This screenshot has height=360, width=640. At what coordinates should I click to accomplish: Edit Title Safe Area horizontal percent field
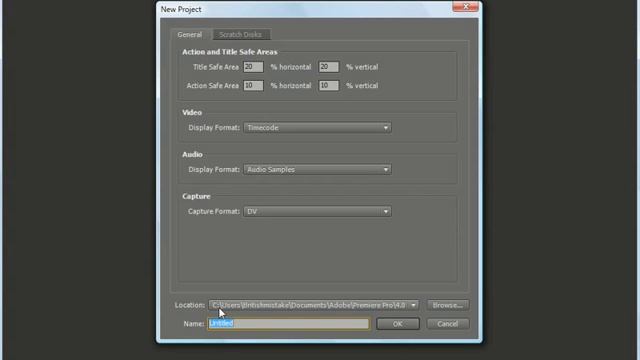click(x=253, y=67)
